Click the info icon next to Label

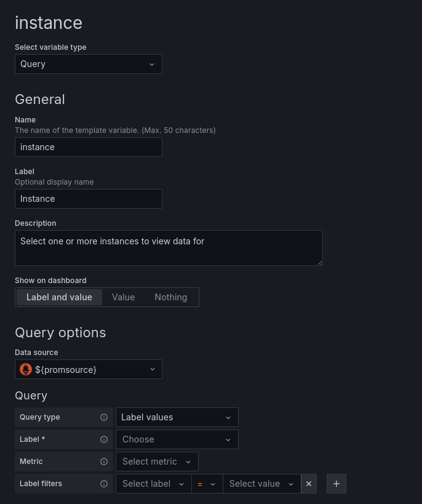(105, 439)
